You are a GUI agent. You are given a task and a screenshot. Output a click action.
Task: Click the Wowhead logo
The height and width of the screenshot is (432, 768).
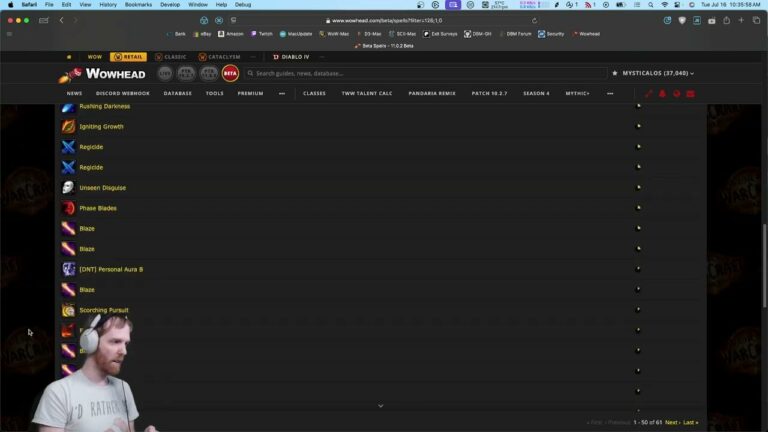point(102,74)
